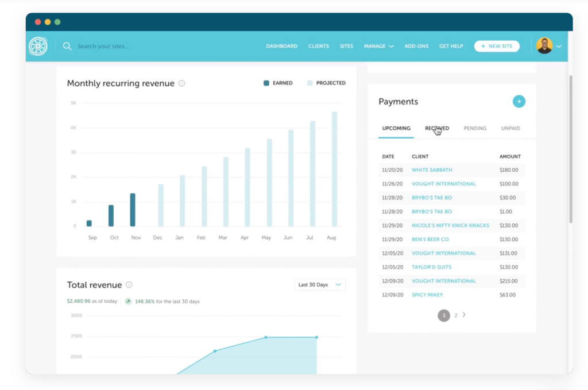The image size is (588, 390).
Task: Open the Add-ons page
Action: click(416, 46)
